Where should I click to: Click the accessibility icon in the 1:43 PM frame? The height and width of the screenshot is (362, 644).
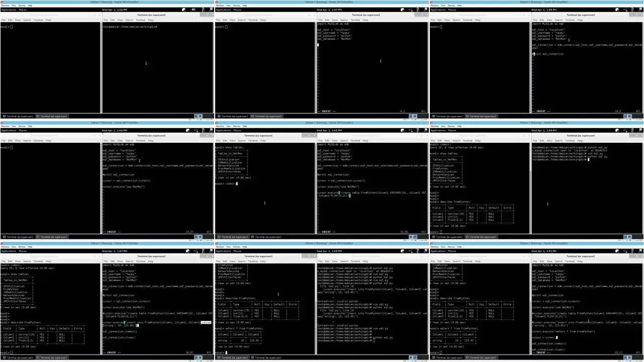click(418, 130)
